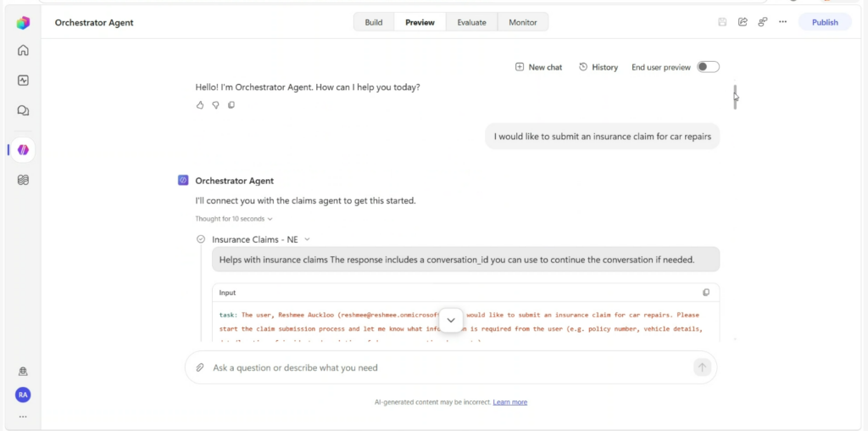Copy the greeting message
Image resolution: width=868 pixels, height=431 pixels.
coord(231,104)
